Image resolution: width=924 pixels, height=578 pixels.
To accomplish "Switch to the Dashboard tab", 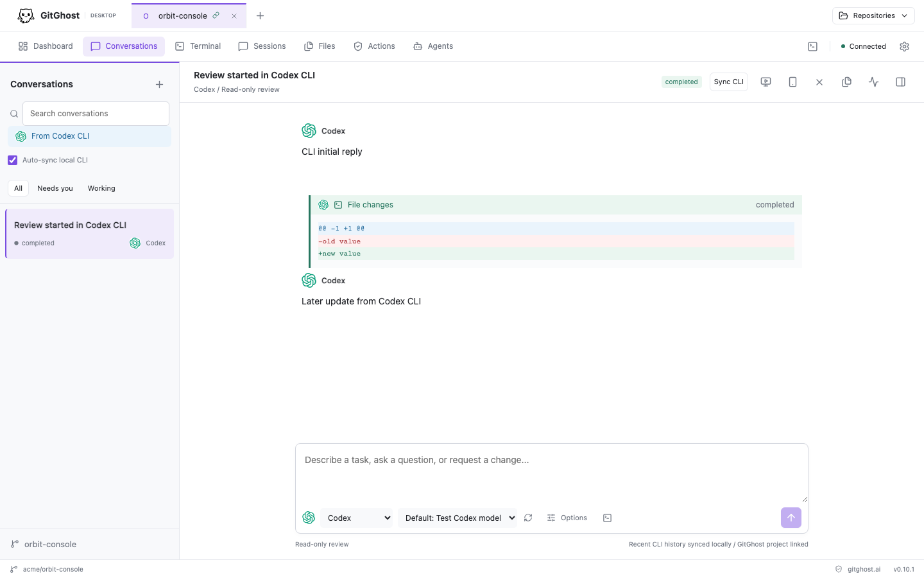I will (x=46, y=46).
